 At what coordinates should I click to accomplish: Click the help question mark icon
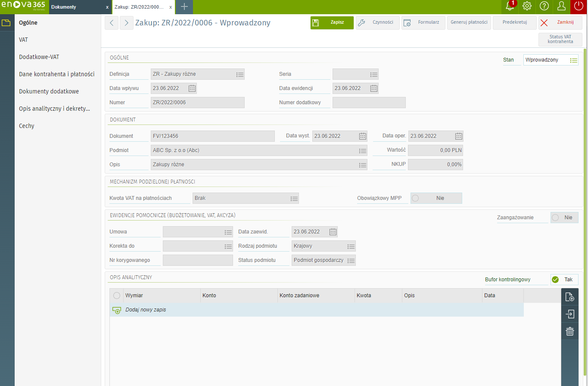[544, 6]
